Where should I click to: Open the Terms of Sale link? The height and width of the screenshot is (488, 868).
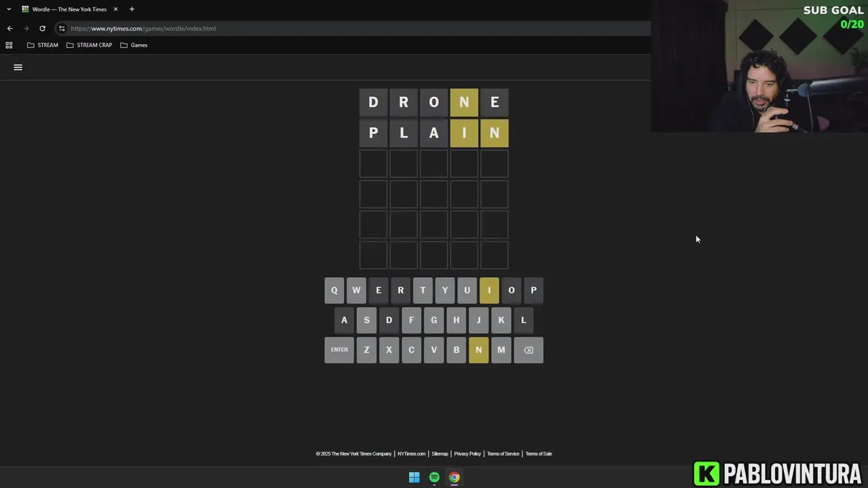pyautogui.click(x=538, y=453)
